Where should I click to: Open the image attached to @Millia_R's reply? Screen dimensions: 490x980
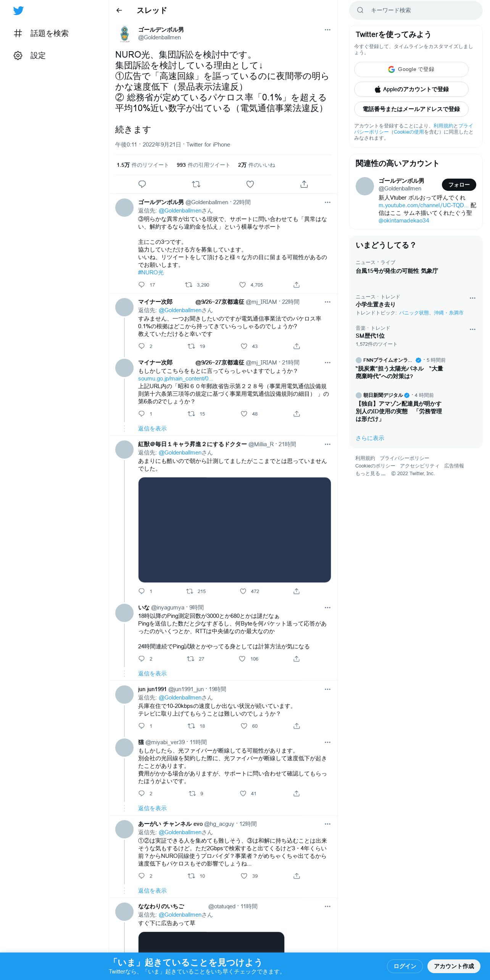(234, 530)
